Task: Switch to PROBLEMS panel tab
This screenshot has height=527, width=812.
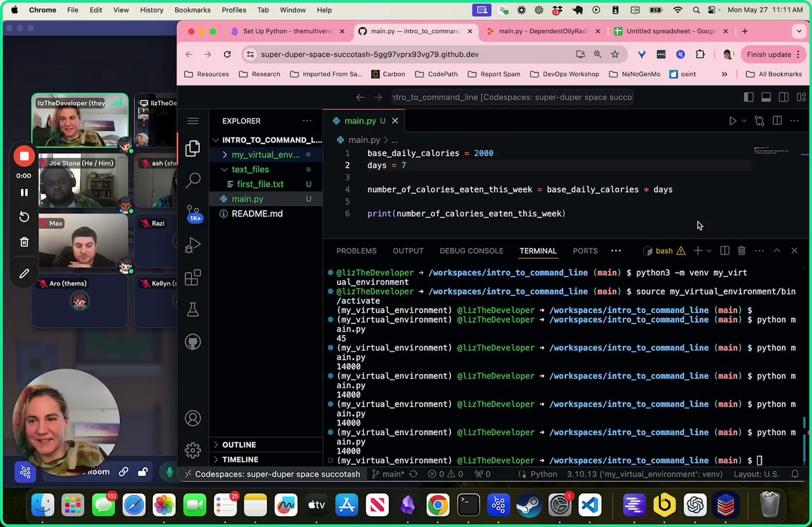Action: [357, 250]
